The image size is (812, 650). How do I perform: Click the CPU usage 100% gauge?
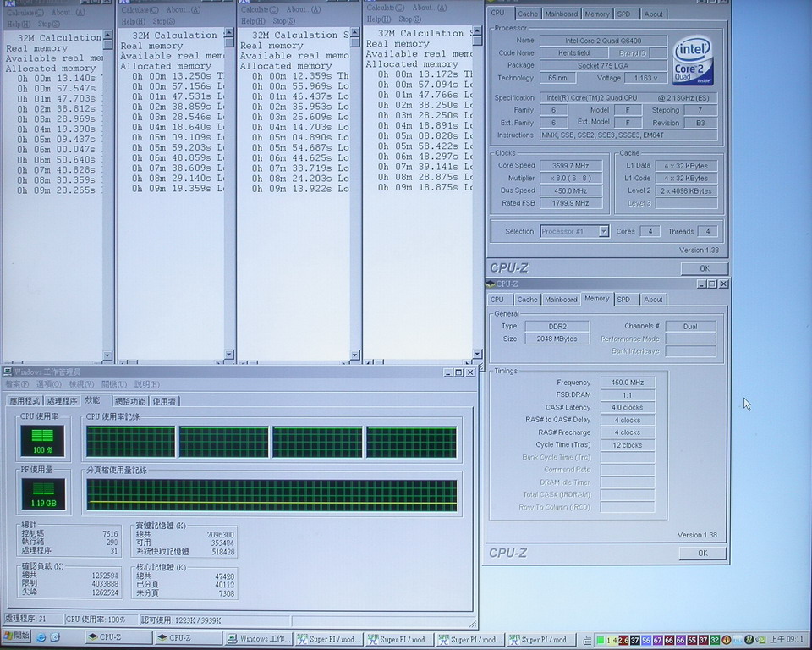point(42,441)
